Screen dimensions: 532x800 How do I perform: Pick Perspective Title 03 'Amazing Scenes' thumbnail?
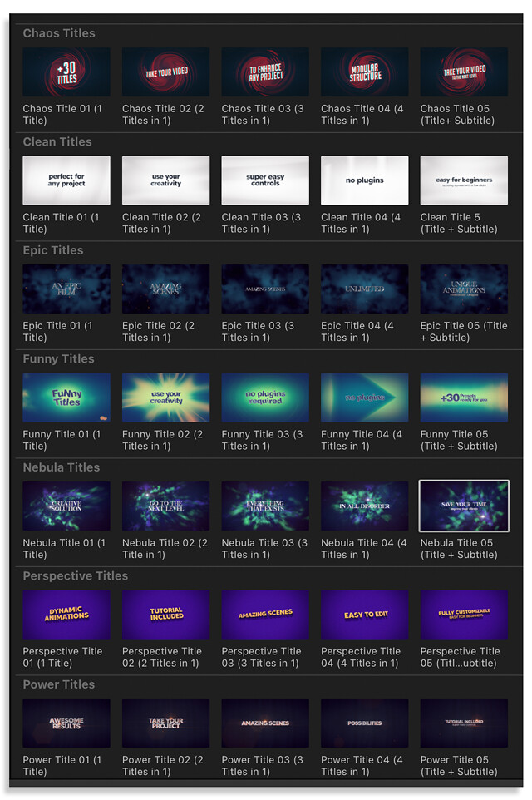pyautogui.click(x=265, y=615)
